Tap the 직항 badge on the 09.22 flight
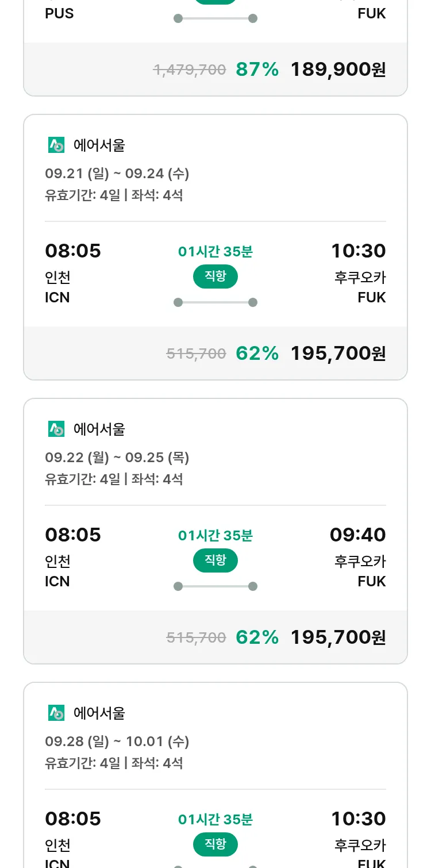Image resolution: width=431 pixels, height=868 pixels. [x=215, y=560]
